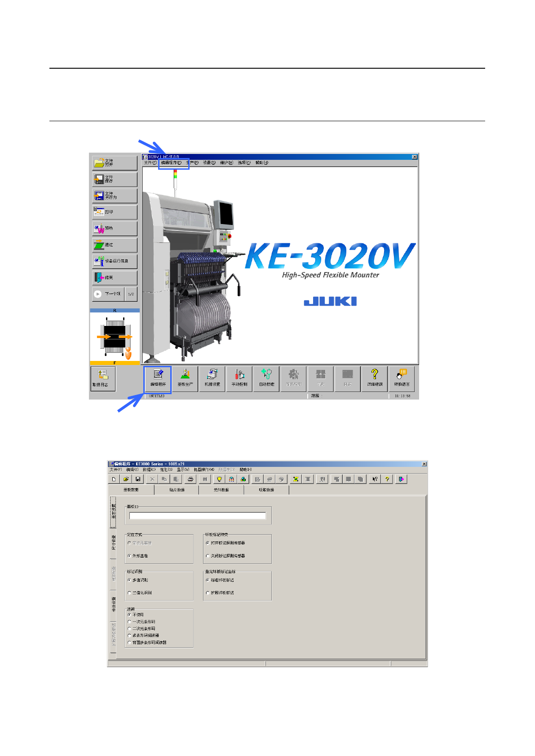Open 文件(F) menu in program editor window
This screenshot has width=535, height=756.
[116, 470]
